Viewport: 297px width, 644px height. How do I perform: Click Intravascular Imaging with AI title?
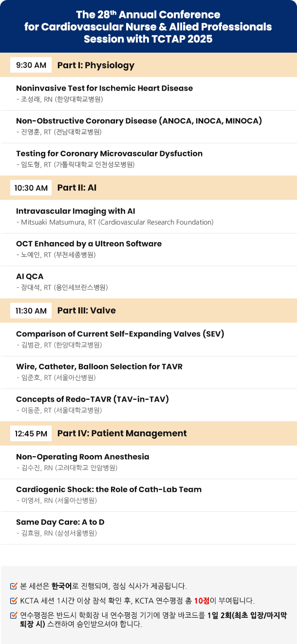pos(75,211)
